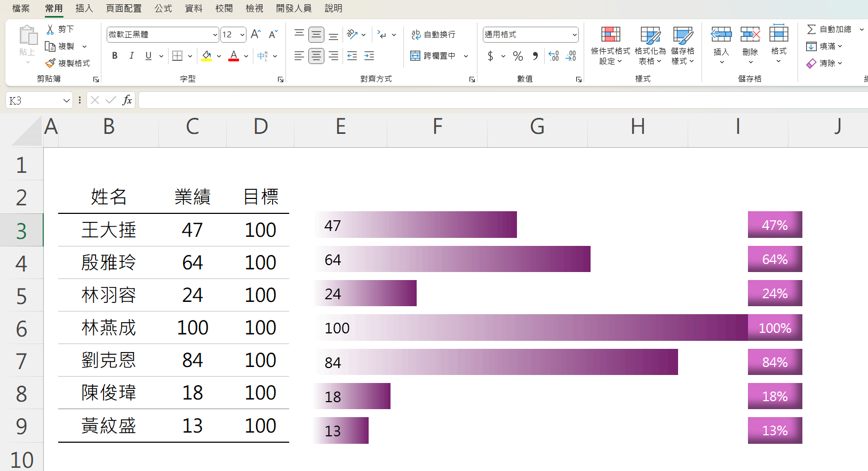Open alignment settings dialog launcher (對齊方式)

(472, 79)
